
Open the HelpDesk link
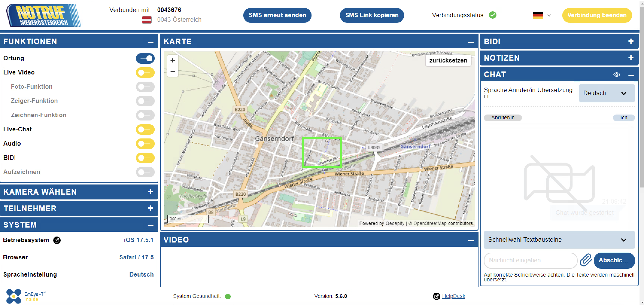453,296
